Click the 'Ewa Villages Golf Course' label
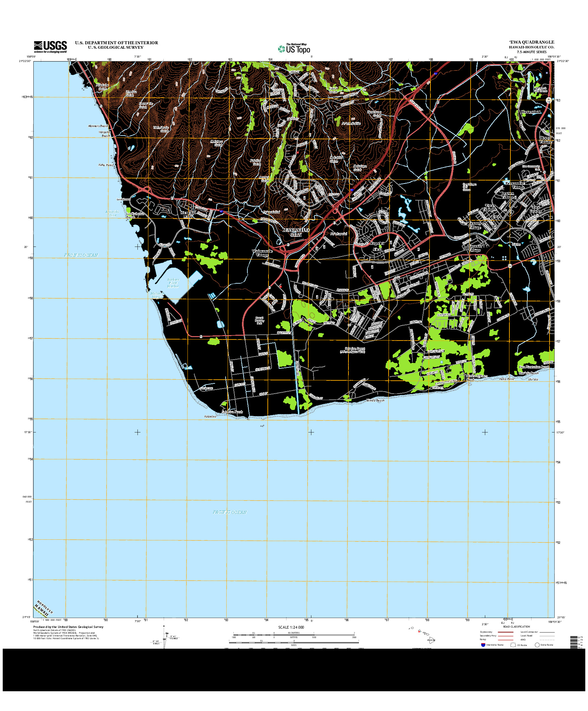588x711 pixels. pos(469,187)
